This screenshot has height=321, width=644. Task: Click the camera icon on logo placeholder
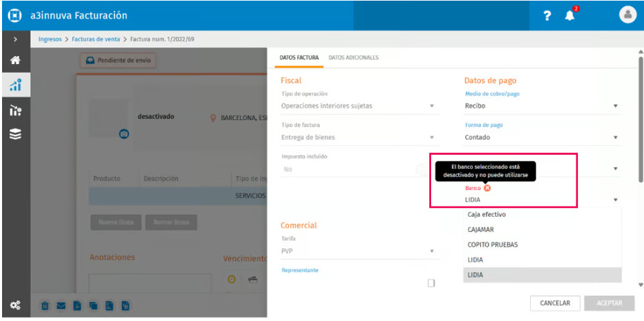(x=123, y=134)
